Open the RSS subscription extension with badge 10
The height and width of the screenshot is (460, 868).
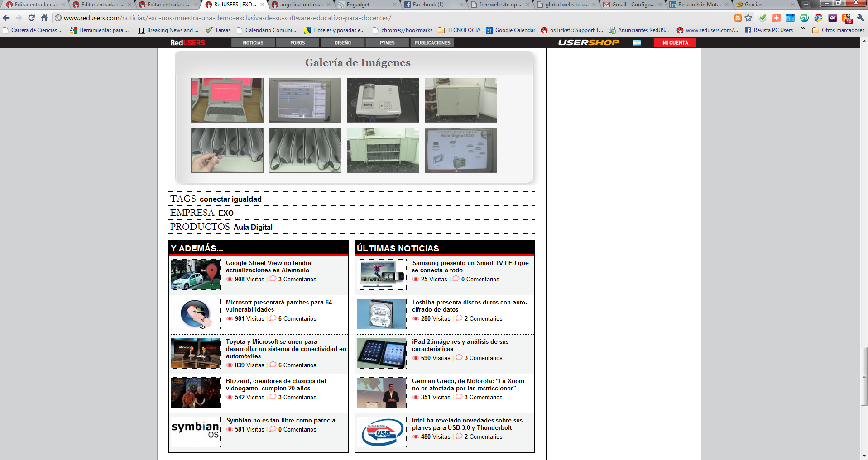847,19
